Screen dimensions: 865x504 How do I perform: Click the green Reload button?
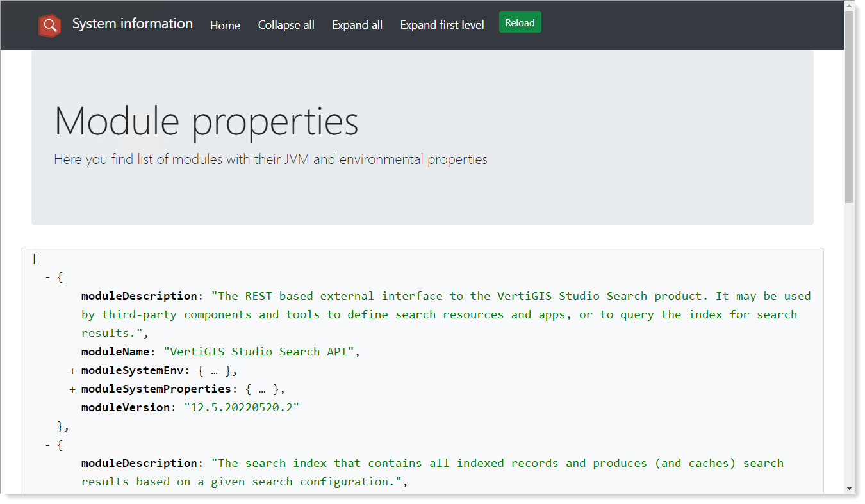520,22
